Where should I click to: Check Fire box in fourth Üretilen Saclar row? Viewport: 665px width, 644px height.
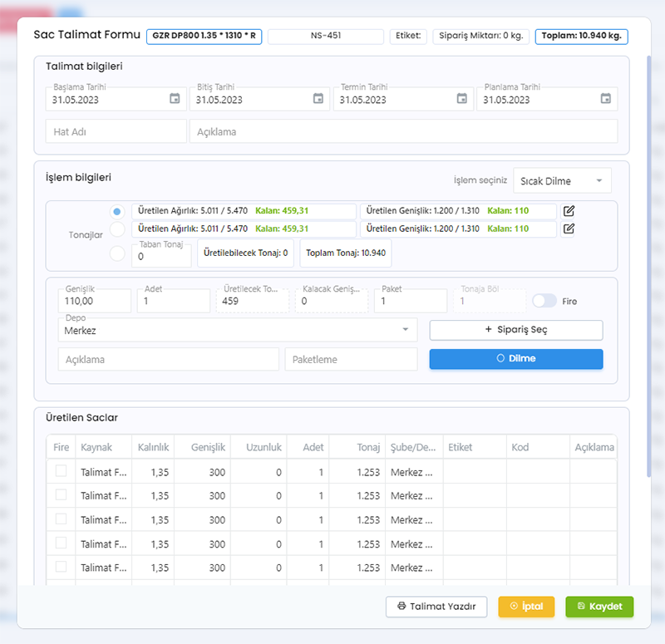[x=61, y=543]
